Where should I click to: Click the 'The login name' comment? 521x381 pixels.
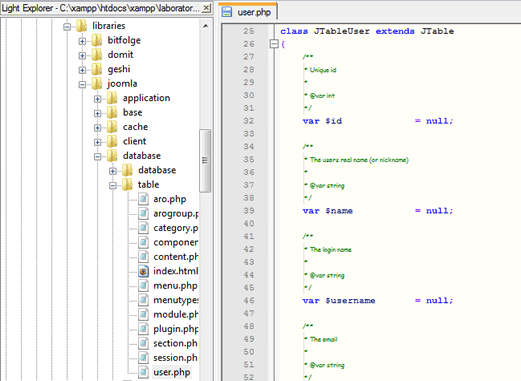(331, 250)
